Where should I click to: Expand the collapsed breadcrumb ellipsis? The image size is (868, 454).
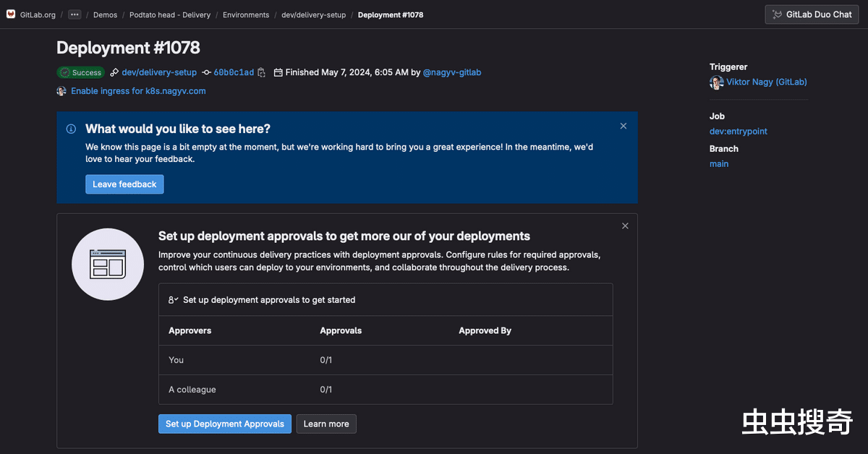pyautogui.click(x=75, y=14)
